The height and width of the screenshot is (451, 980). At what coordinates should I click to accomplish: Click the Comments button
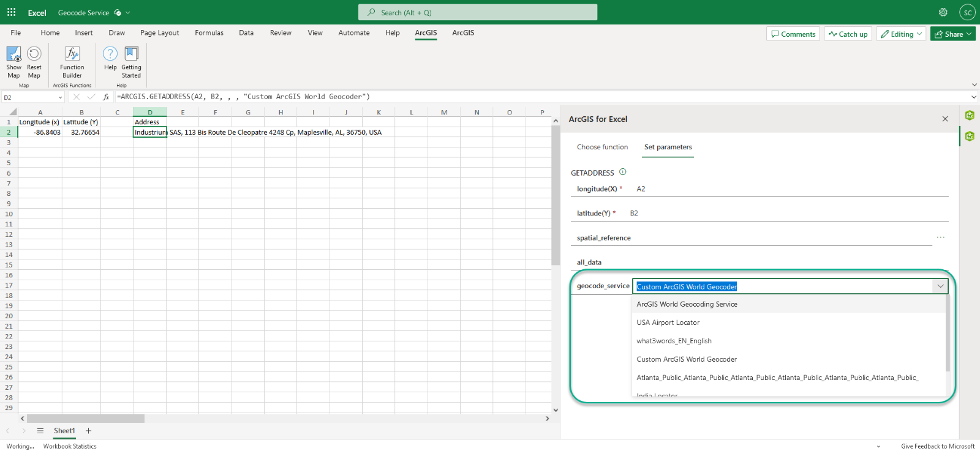pos(793,34)
